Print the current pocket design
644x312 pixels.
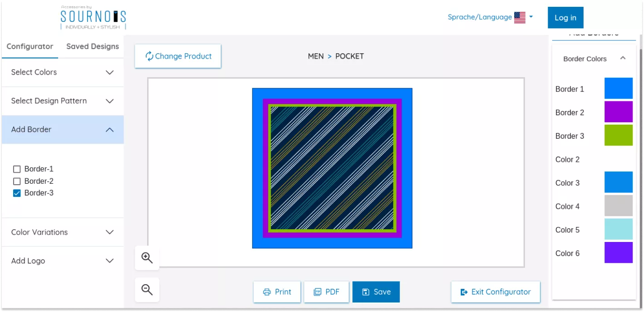[277, 292]
